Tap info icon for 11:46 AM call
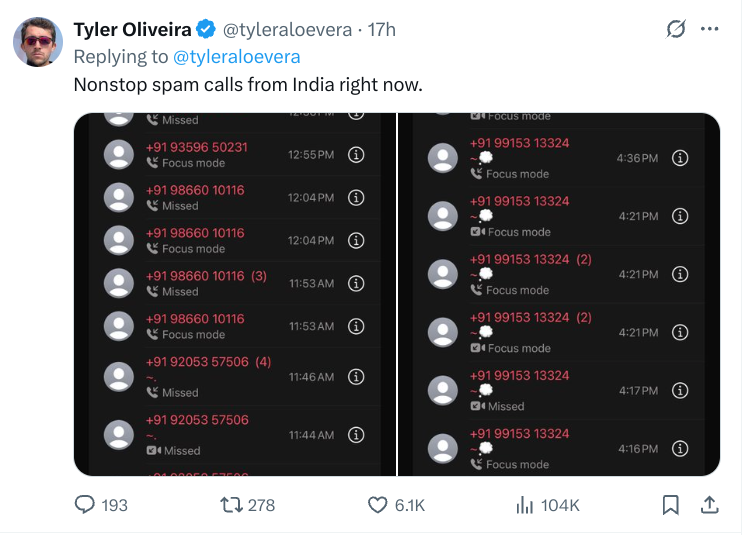The image size is (754, 535). click(355, 377)
